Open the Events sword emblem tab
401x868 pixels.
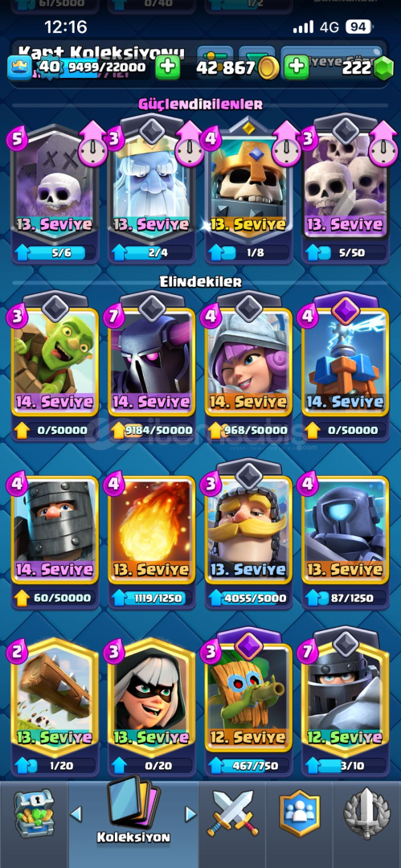click(365, 813)
